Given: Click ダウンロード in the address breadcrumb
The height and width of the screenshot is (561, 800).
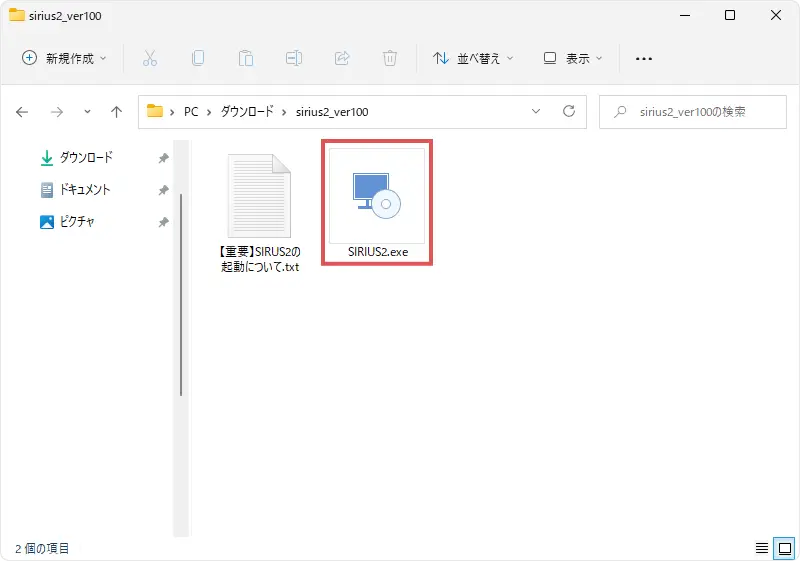Looking at the screenshot, I should point(247,112).
